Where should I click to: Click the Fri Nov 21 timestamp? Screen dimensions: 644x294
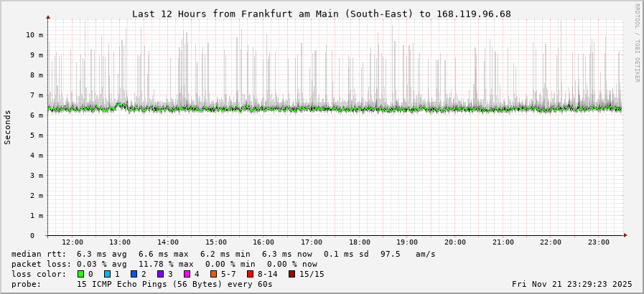pos(571,284)
